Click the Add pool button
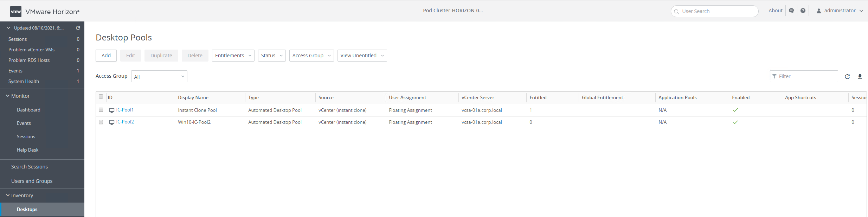 click(x=106, y=56)
